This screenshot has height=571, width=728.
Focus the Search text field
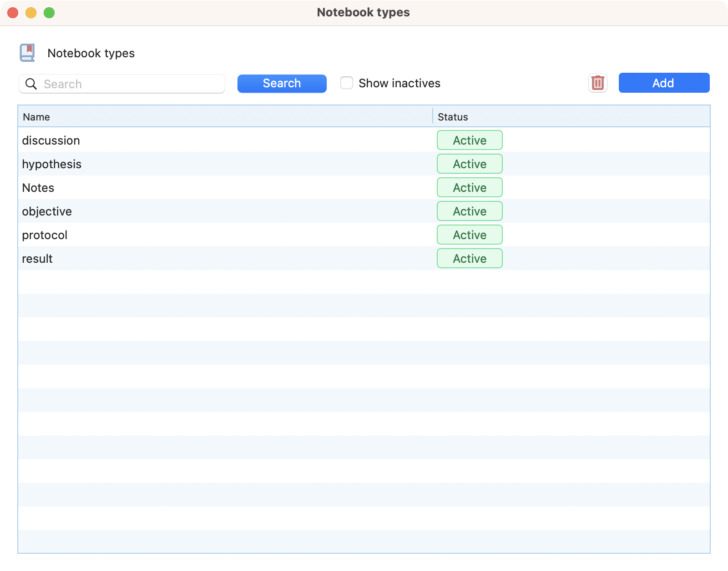click(132, 84)
